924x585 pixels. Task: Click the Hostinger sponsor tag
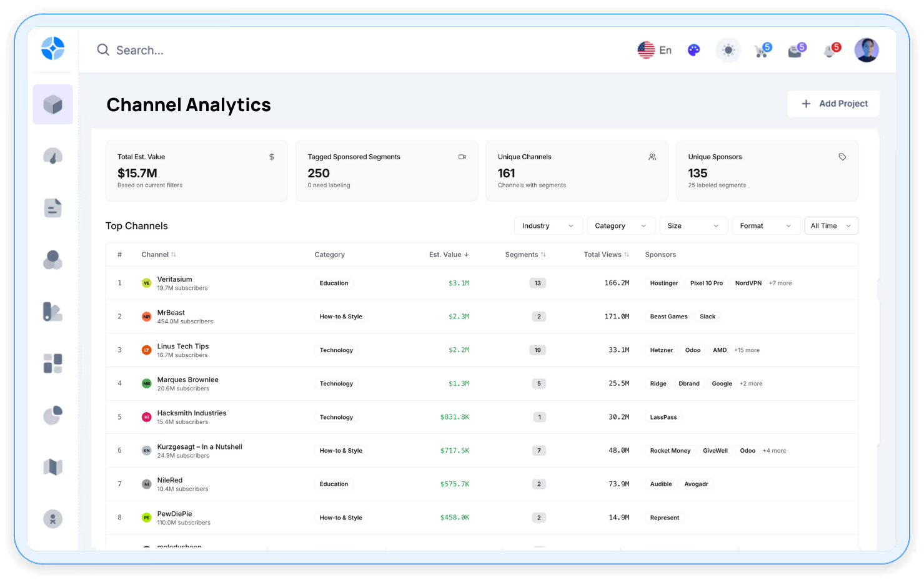(x=663, y=283)
